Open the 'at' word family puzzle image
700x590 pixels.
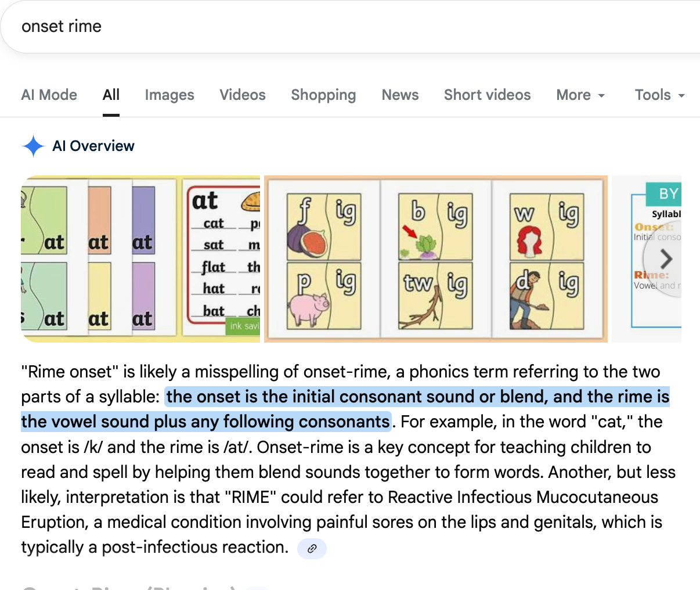pyautogui.click(x=99, y=258)
